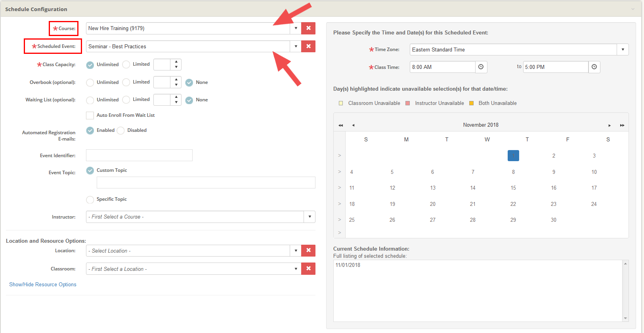Clear the Location field with red X

pyautogui.click(x=308, y=251)
